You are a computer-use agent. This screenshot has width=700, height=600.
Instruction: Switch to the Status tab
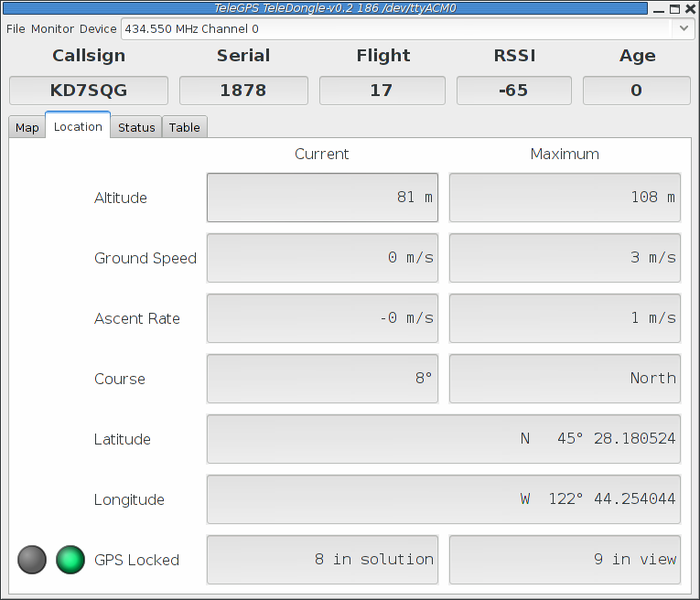[136, 127]
